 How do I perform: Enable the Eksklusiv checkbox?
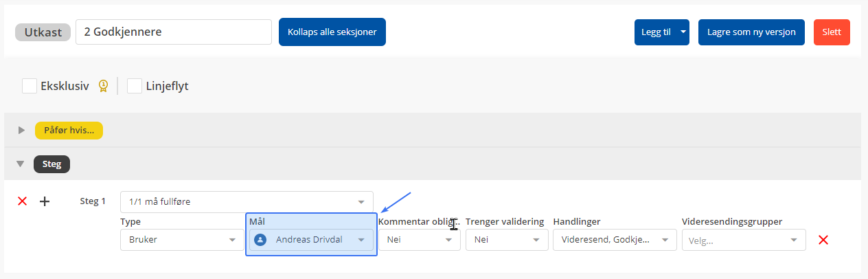pyautogui.click(x=30, y=86)
